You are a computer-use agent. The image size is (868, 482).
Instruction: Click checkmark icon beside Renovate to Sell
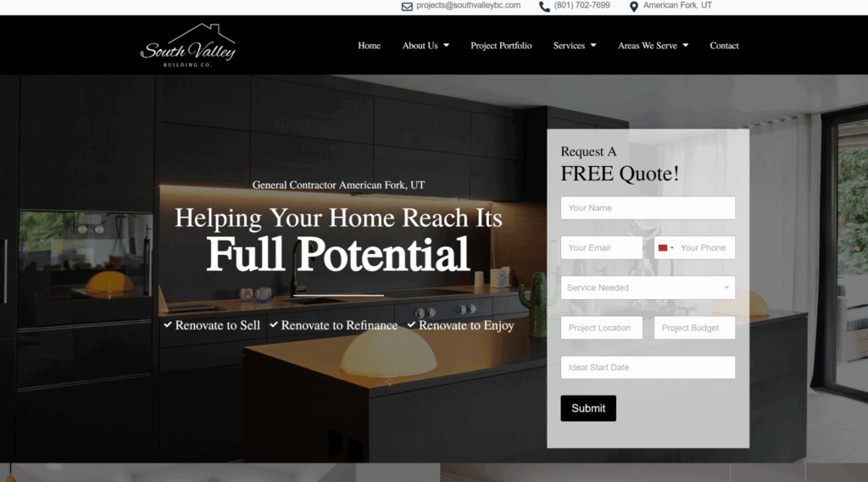[x=168, y=324]
